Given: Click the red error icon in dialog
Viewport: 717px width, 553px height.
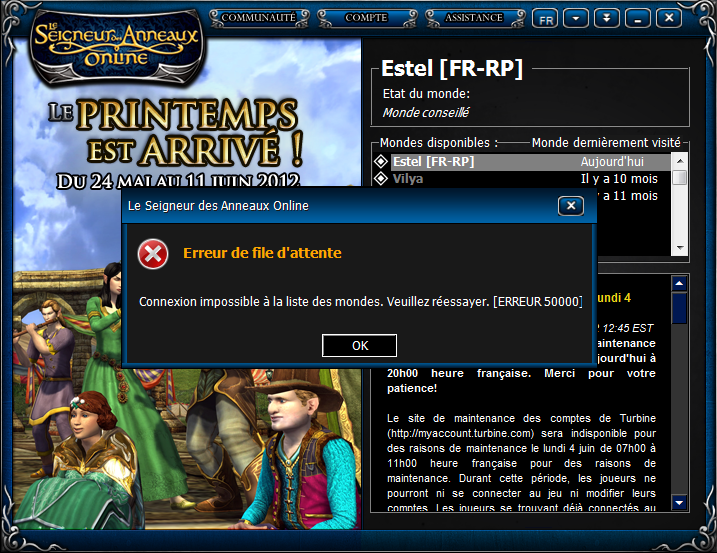Looking at the screenshot, I should [153, 254].
